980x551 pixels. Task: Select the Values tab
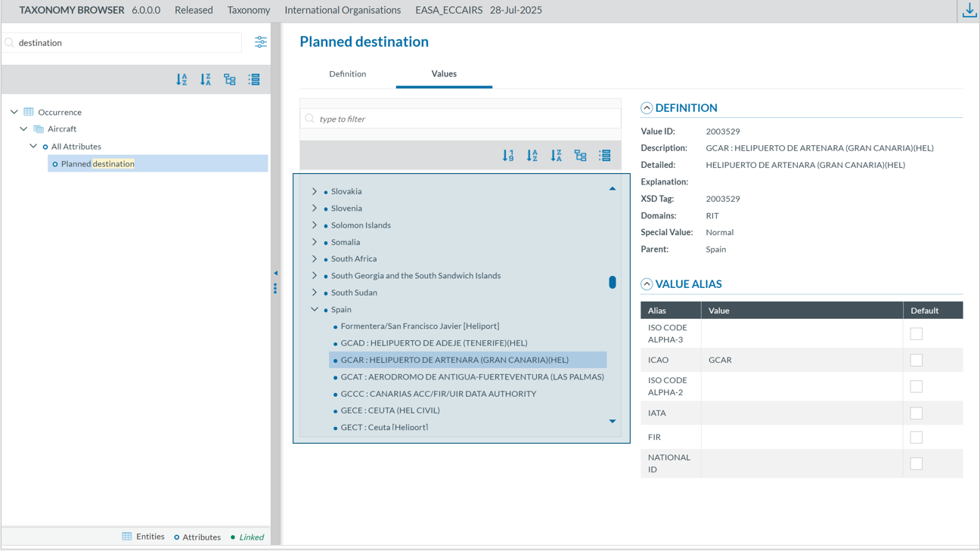click(444, 74)
